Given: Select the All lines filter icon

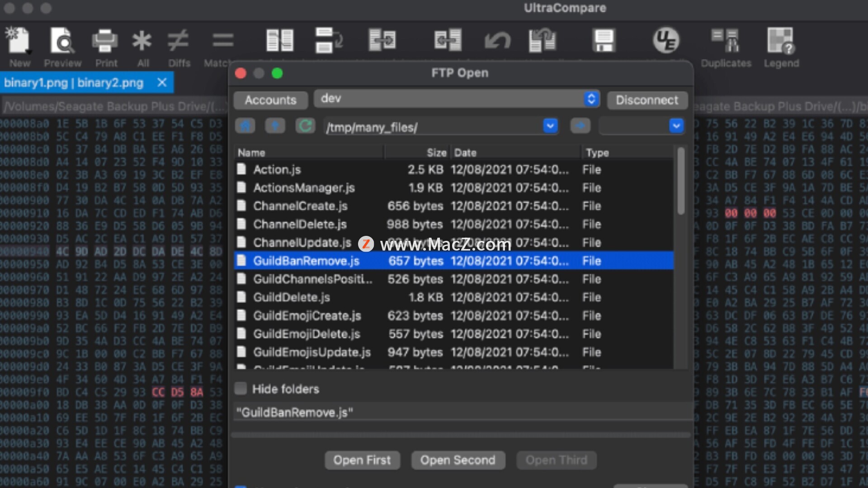Looking at the screenshot, I should point(142,41).
